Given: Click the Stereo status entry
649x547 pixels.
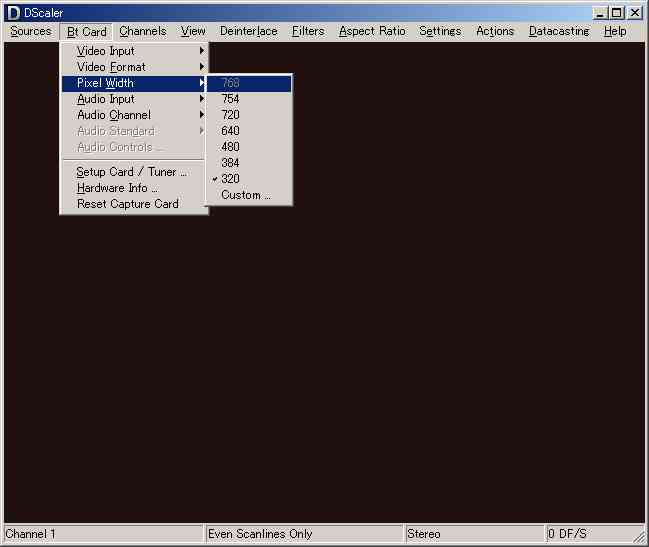Looking at the screenshot, I should click(424, 534).
